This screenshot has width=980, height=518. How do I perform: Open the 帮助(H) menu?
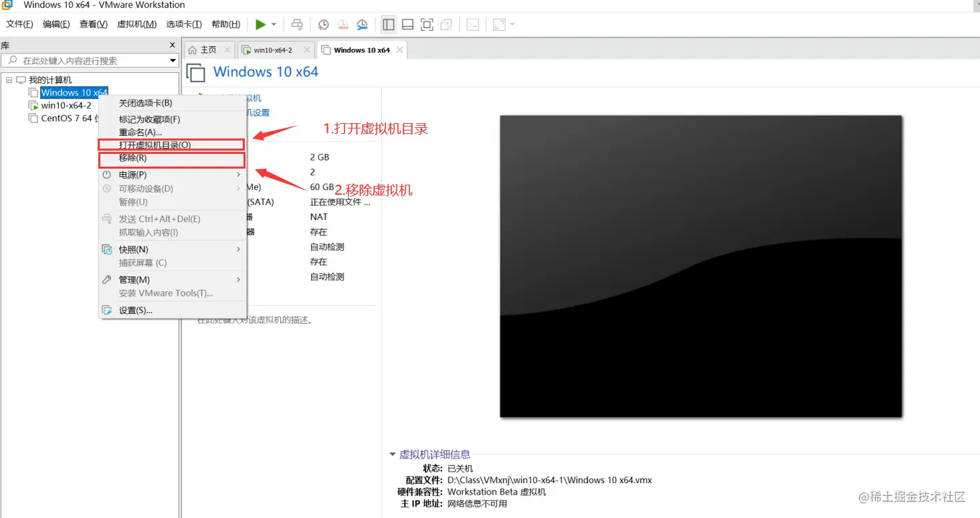225,24
